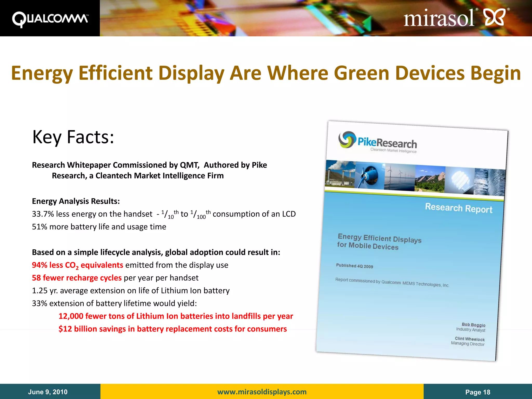Click the 'Industry Analyst' title on cover
532x399 pixels.
click(x=470, y=330)
